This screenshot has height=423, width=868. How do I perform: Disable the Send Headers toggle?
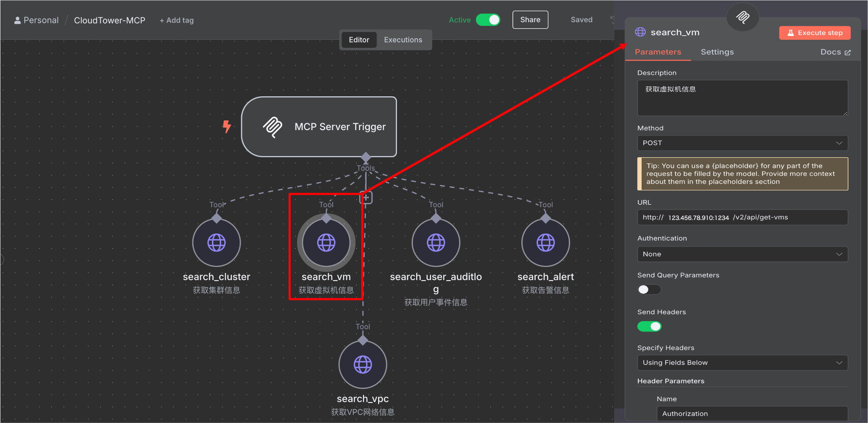point(649,326)
